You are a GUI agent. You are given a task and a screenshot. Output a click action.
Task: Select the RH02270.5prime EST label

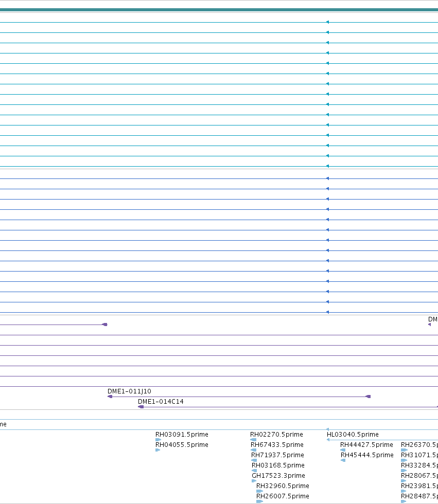276,434
